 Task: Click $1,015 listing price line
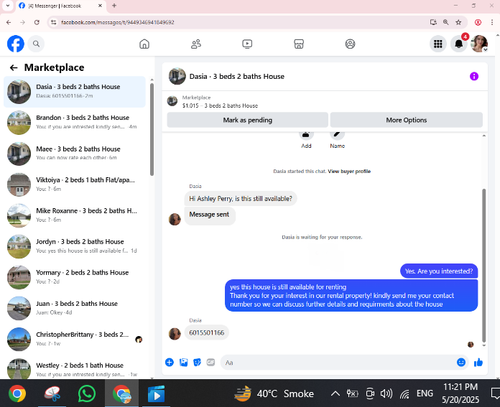220,106
